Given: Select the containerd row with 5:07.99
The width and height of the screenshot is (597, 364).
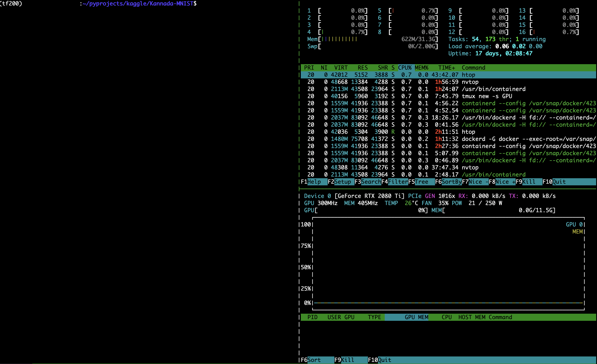Looking at the screenshot, I should point(448,153).
